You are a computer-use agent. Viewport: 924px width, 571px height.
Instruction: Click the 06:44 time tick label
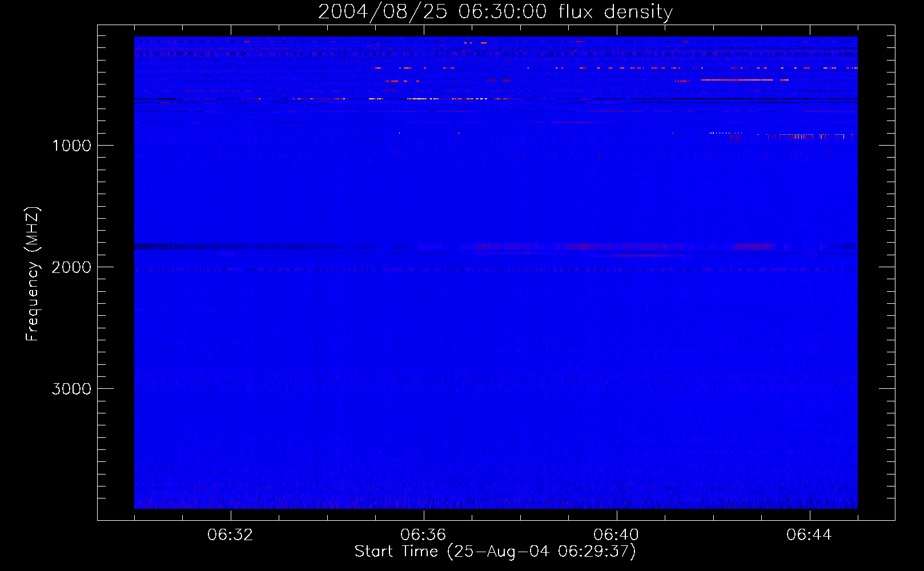tap(809, 535)
